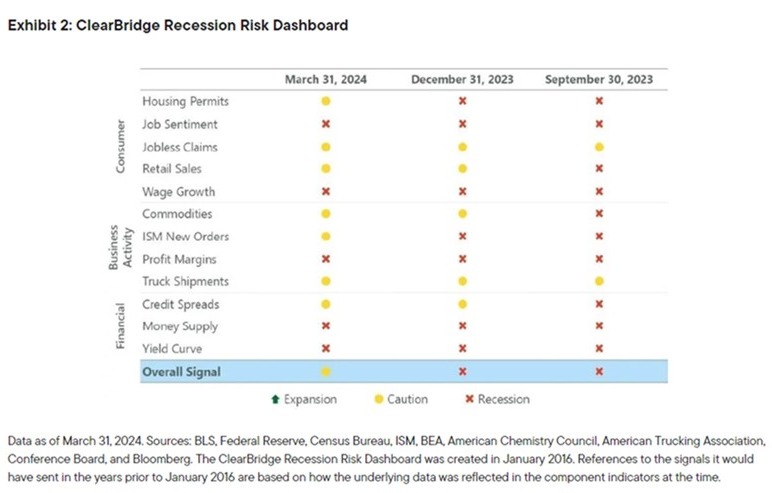Click Overall Signal caution dot for March 2024

tap(326, 372)
